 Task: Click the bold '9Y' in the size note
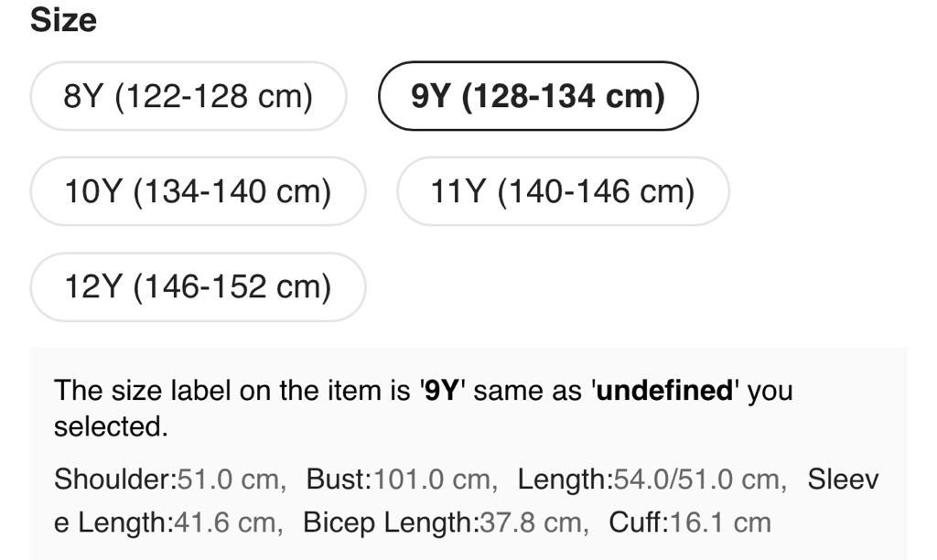[x=443, y=391]
